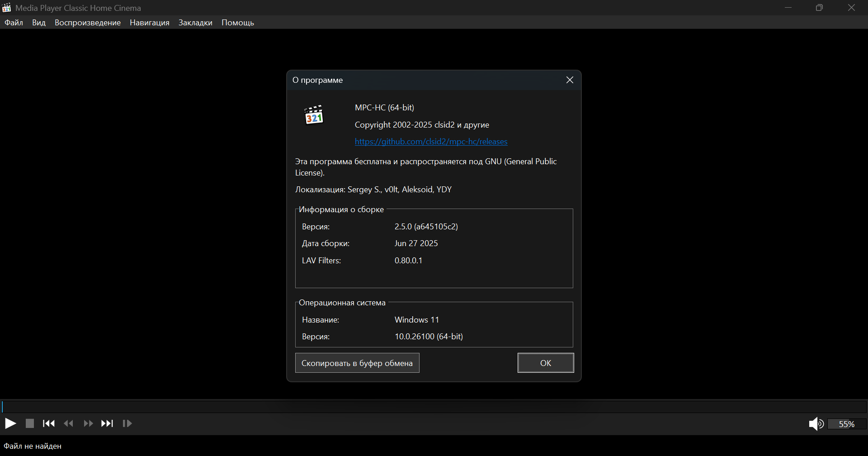Click the Дата сборки label
This screenshot has height=456, width=868.
click(325, 243)
